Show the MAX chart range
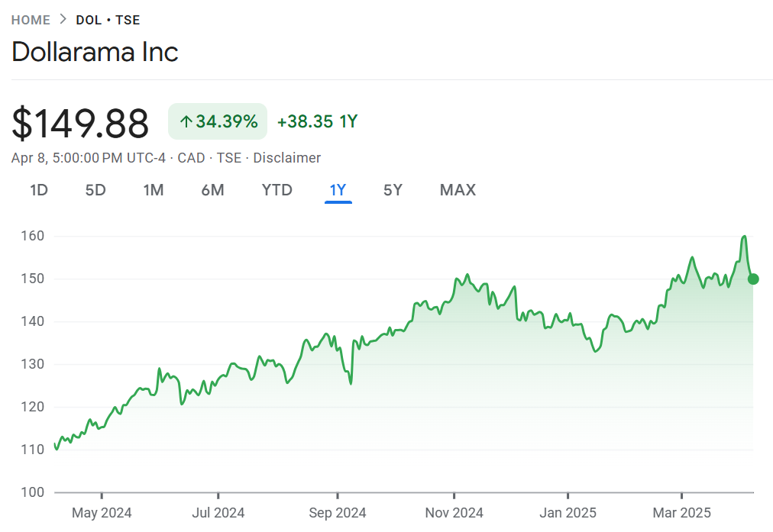Image resolution: width=773 pixels, height=532 pixels. tap(458, 190)
